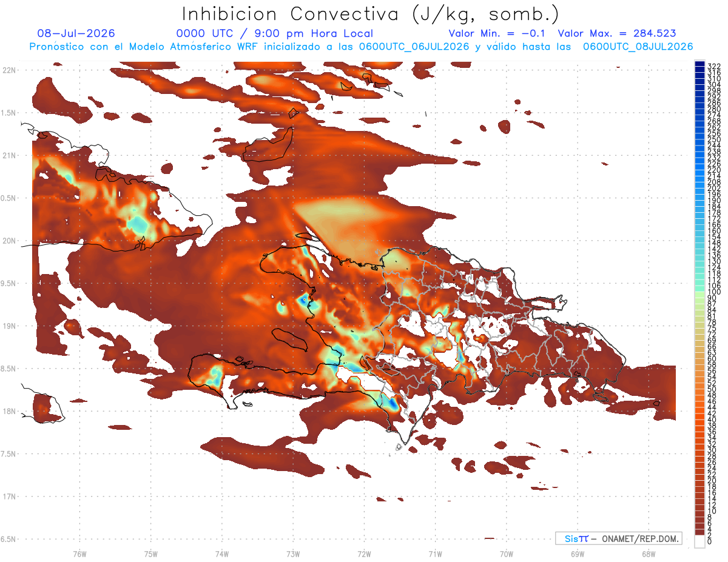The height and width of the screenshot is (562, 728).
Task: Click the title "Inhibicion Convectiva (J/kg, somb.)"
Action: pos(371,14)
